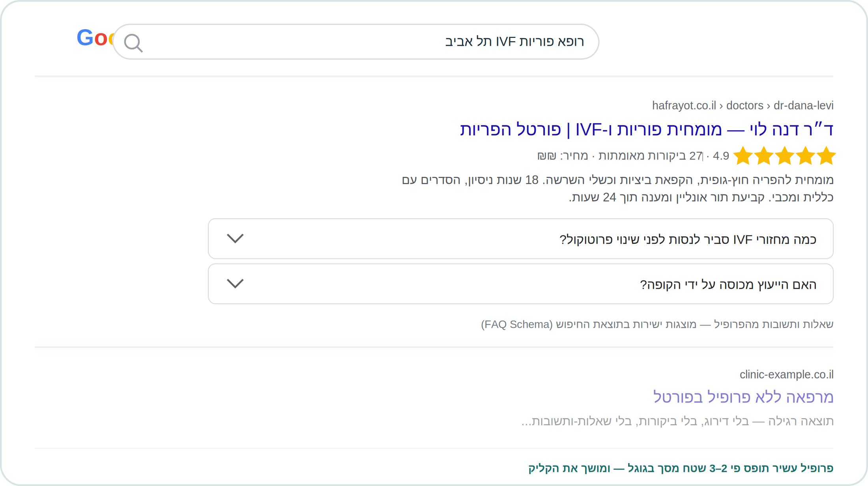Click the magnifier search icon
Image resolution: width=868 pixels, height=486 pixels.
coord(133,43)
